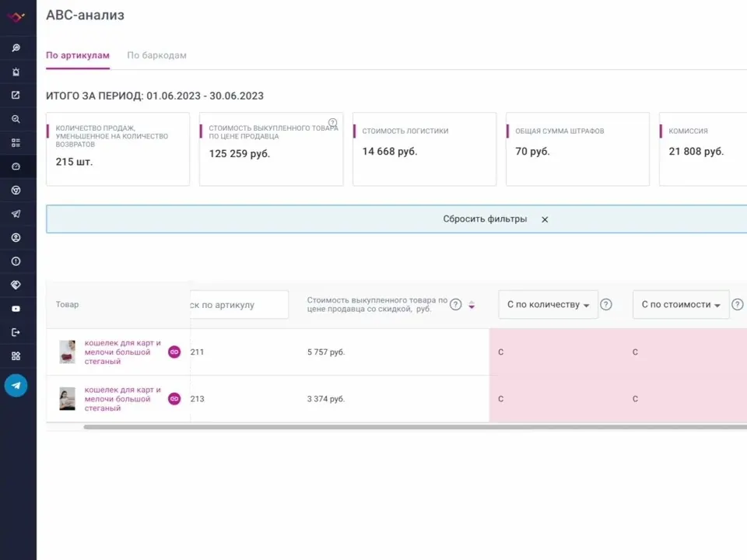Click help icon next to buyout cost column
This screenshot has height=560, width=747.
tap(455, 305)
